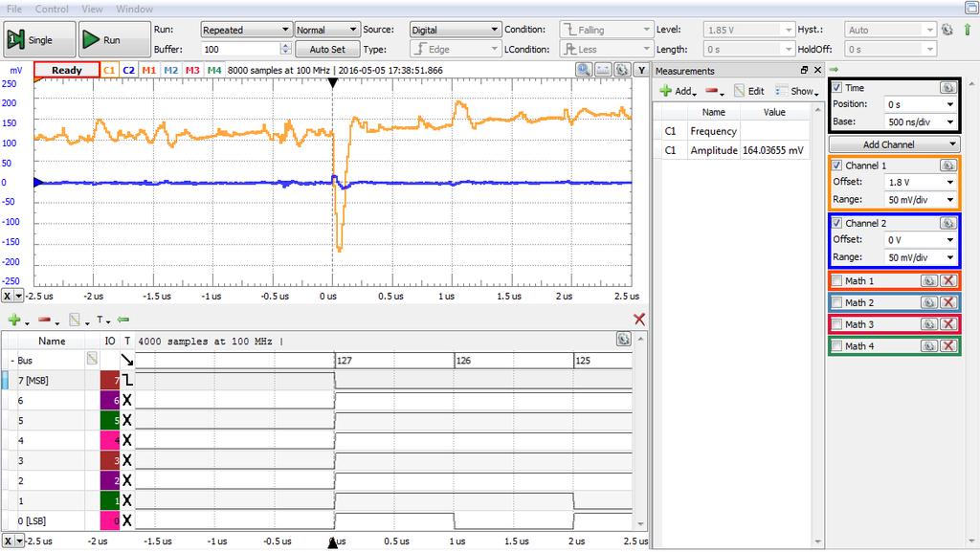980x552 pixels.
Task: Open the Show menu in Measurements
Action: [x=797, y=91]
